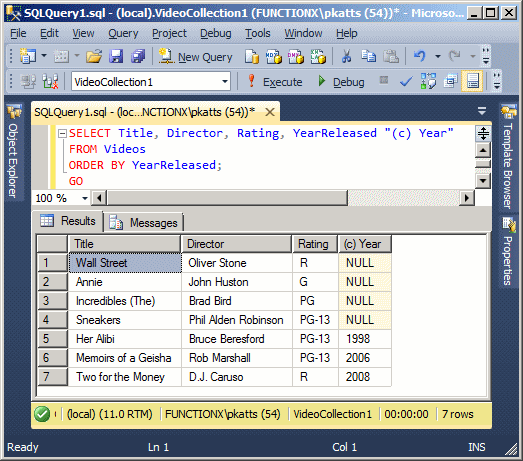Click the New Query button
This screenshot has width=523, height=461.
pyautogui.click(x=195, y=57)
